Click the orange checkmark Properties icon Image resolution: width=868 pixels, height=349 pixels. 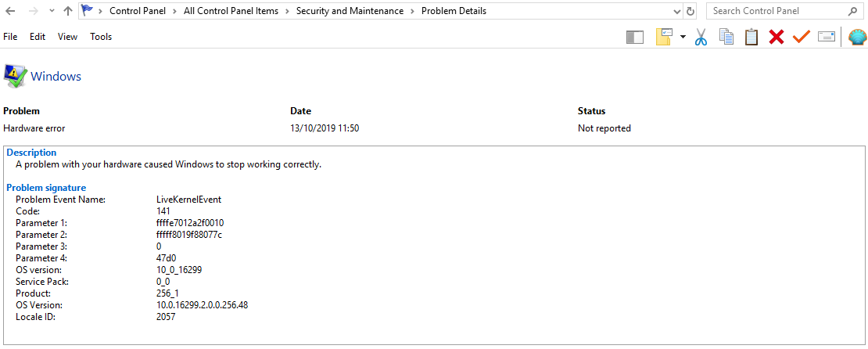[x=801, y=37]
